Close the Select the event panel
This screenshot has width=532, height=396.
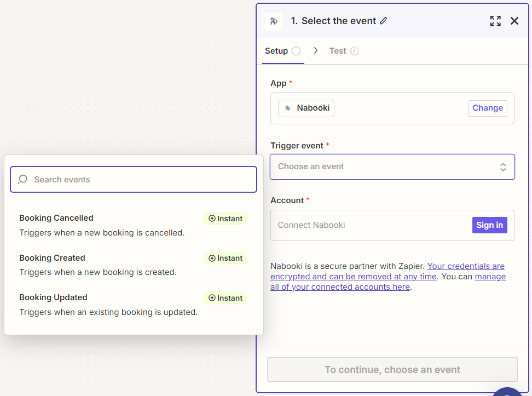514,21
